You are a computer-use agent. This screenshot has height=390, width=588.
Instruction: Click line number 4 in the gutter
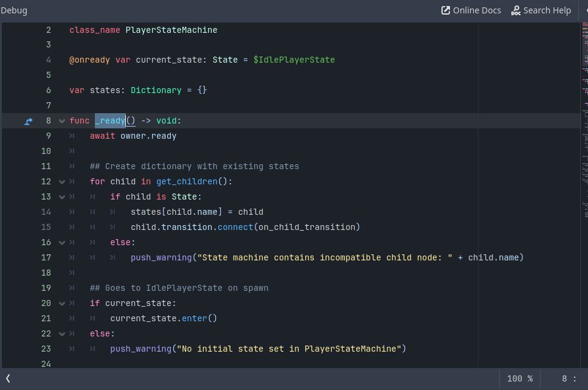49,60
